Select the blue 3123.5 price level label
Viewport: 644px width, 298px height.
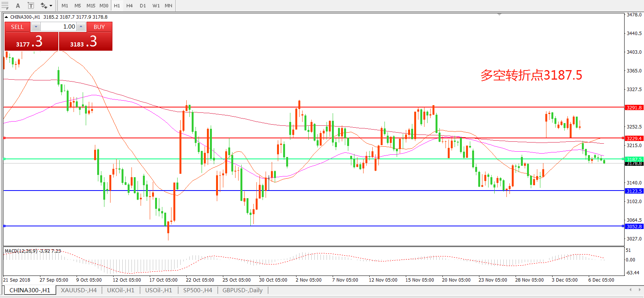click(634, 191)
